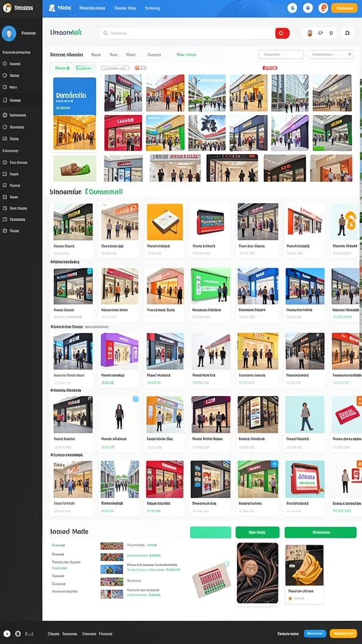Click the blue button in bottom bar
Image resolution: width=362 pixels, height=644 pixels.
315,634
